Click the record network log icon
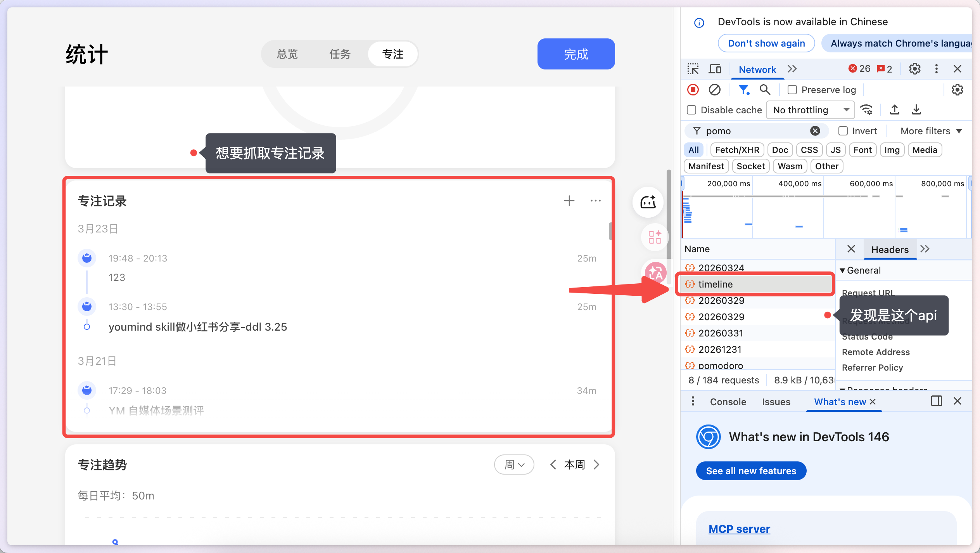The height and width of the screenshot is (553, 980). point(693,90)
